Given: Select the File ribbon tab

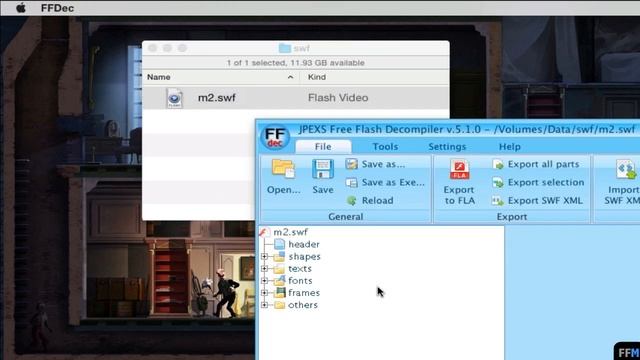Looking at the screenshot, I should [x=323, y=147].
